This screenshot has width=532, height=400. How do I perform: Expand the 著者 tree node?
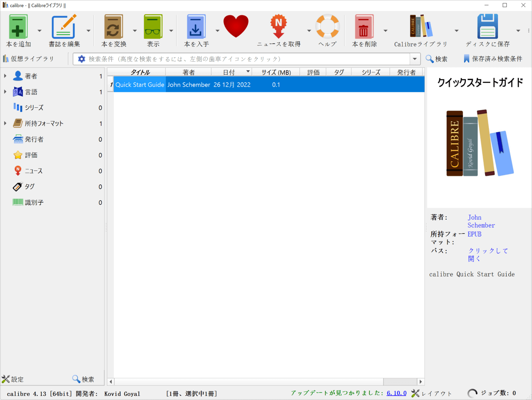5,76
